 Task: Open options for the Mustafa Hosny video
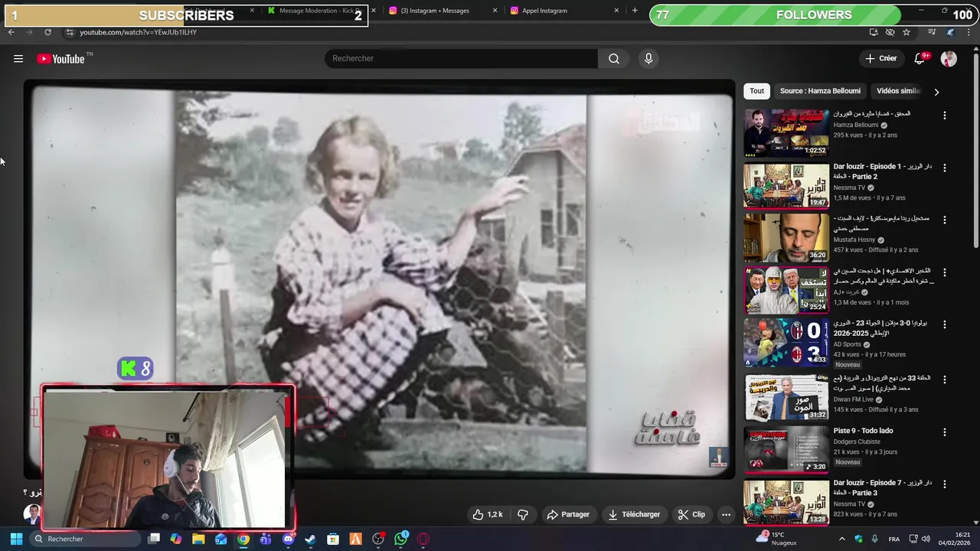[x=944, y=220]
